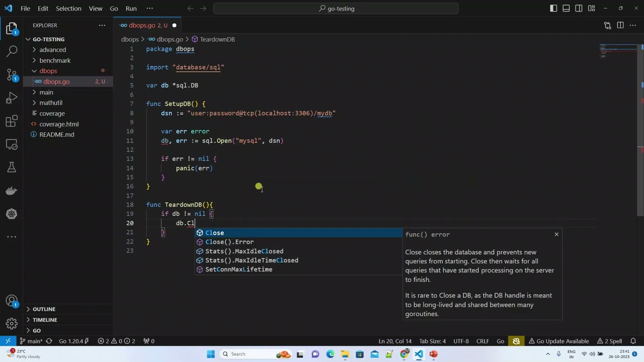
Task: Open the Testing flask view
Action: click(x=12, y=167)
